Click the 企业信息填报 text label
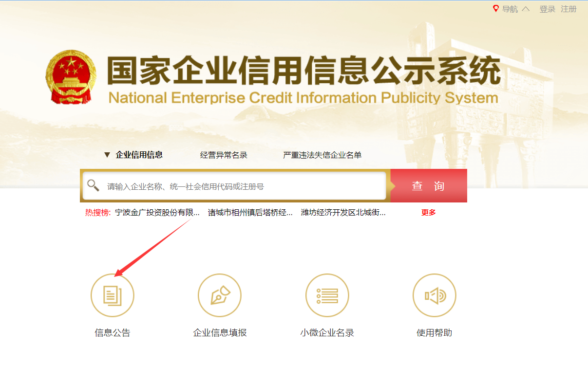Screen dimensions: 588x383 (220, 333)
